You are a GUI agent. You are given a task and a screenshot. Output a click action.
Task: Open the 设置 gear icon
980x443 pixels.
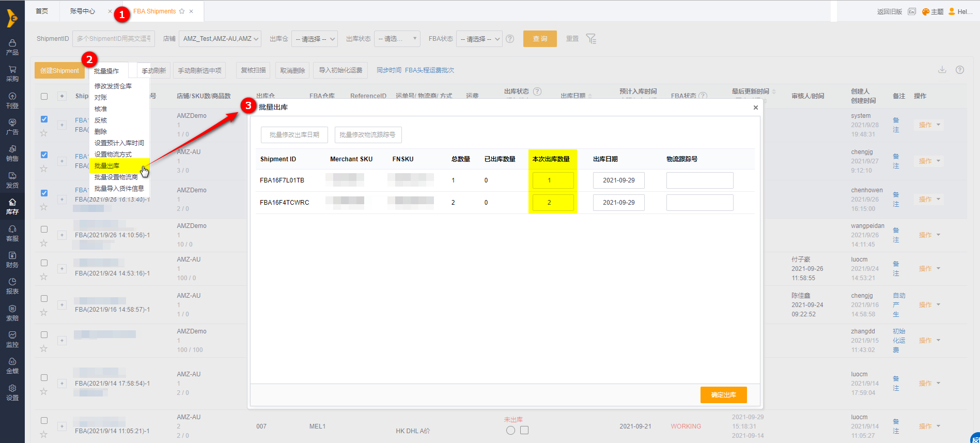(x=12, y=392)
